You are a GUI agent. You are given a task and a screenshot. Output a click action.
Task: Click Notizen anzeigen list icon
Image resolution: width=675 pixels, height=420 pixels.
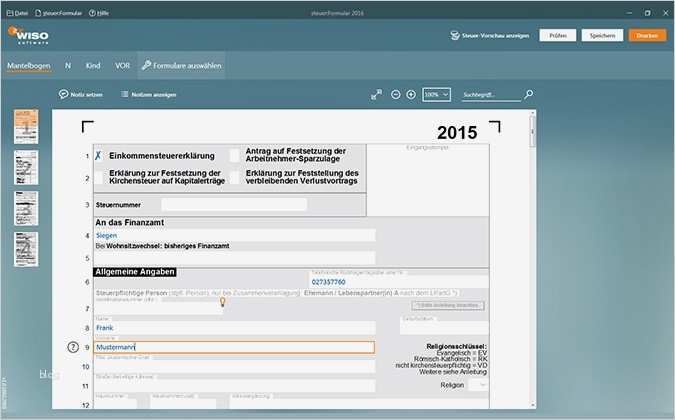[125, 94]
